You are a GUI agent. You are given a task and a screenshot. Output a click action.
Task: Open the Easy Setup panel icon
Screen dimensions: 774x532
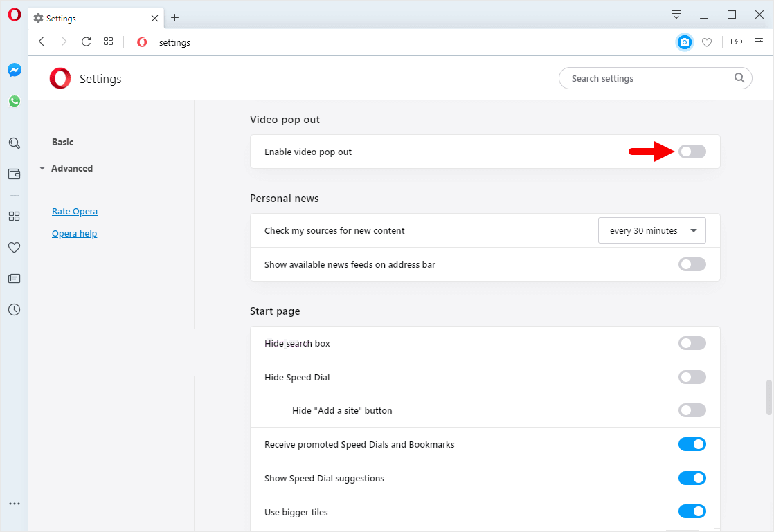[759, 42]
